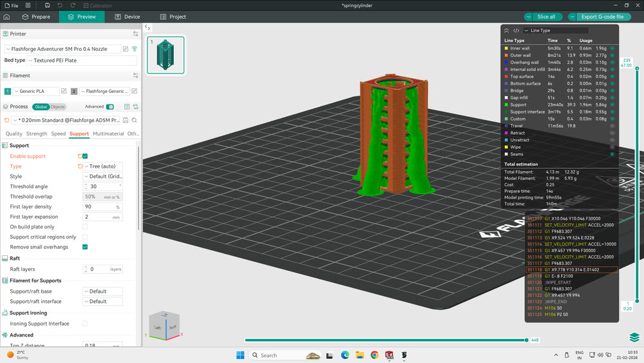Select plate 1 thumbnail
The width and height of the screenshot is (644, 363).
166,55
